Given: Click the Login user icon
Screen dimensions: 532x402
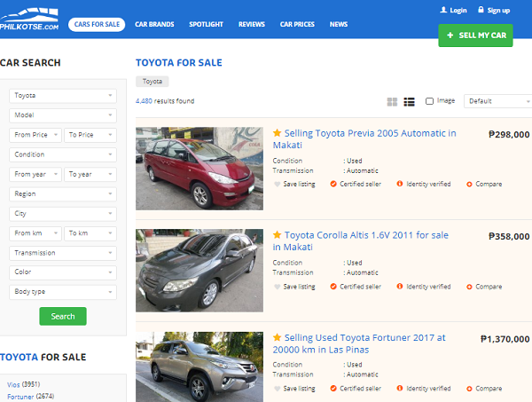Looking at the screenshot, I should coord(443,10).
